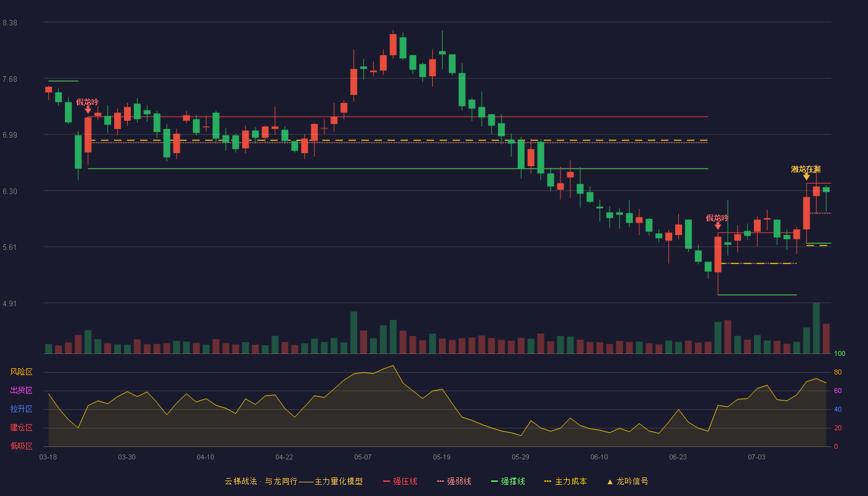Viewport: 868px width, 496px height.
Task: Click the highest red candlestick at the May peak
Action: [x=393, y=45]
